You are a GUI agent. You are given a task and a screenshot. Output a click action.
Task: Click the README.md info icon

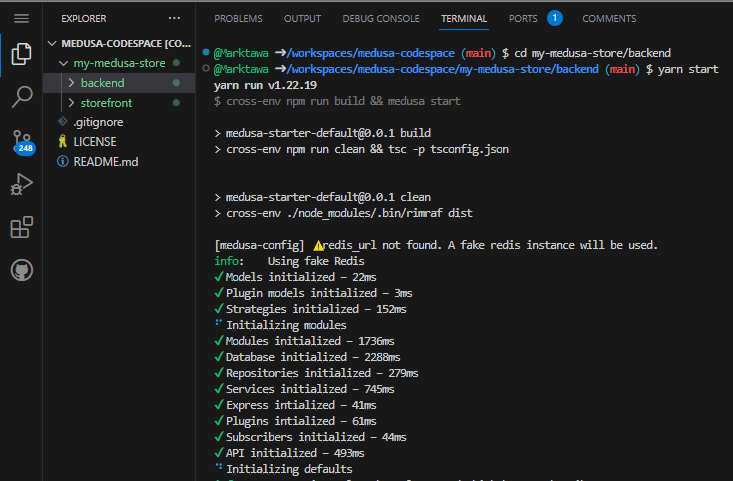tap(63, 161)
